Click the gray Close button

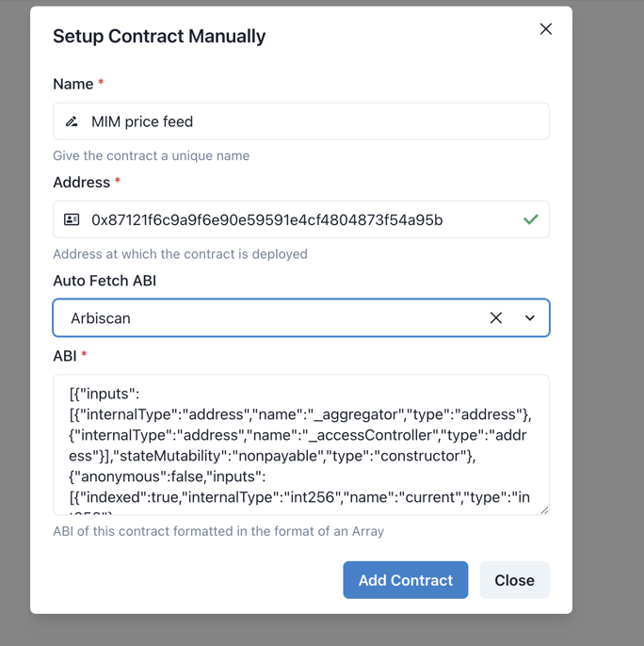pyautogui.click(x=514, y=580)
